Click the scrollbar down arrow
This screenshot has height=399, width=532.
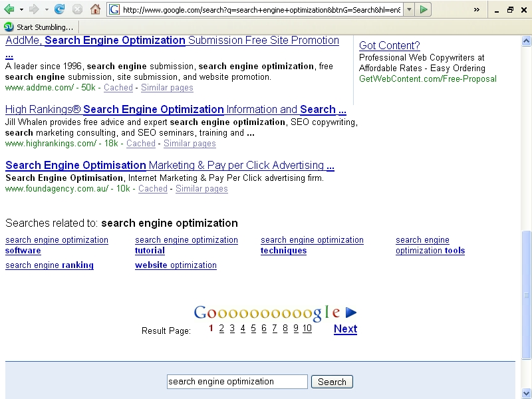click(526, 393)
